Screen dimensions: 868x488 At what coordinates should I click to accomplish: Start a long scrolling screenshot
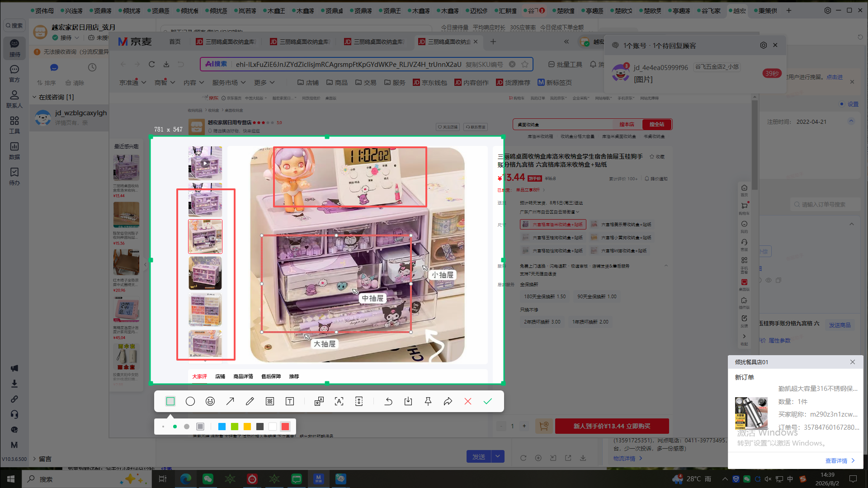[359, 401]
